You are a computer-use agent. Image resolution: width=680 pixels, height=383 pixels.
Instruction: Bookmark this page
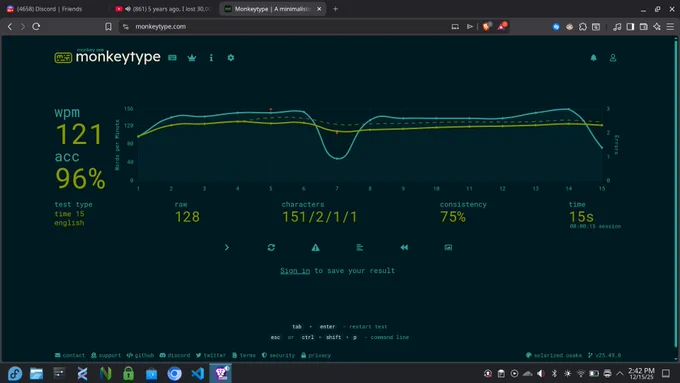[108, 26]
